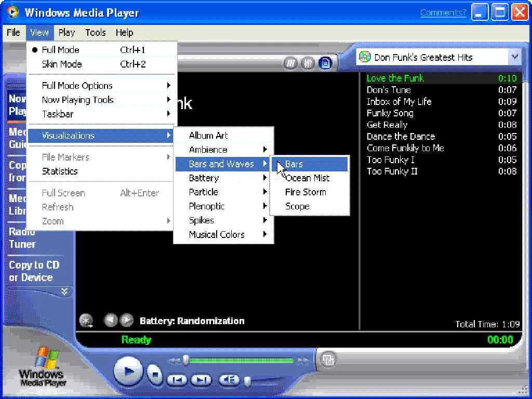Open the Radio Tuner tab
The height and width of the screenshot is (399, 532).
pos(22,238)
